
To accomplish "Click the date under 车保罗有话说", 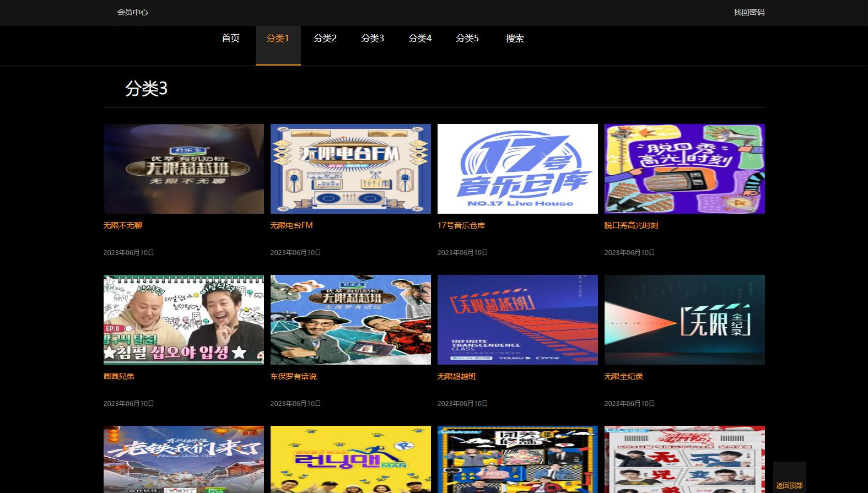I will pos(295,403).
